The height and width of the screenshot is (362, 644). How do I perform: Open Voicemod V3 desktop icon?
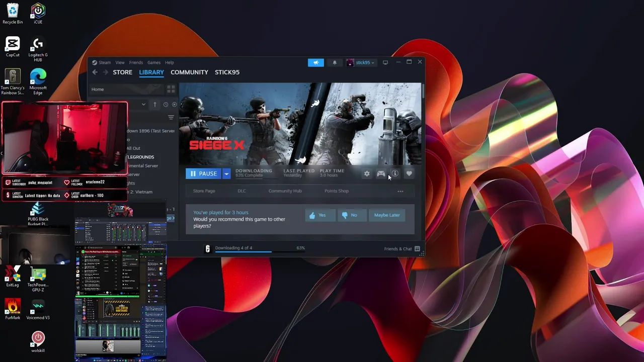tap(38, 310)
